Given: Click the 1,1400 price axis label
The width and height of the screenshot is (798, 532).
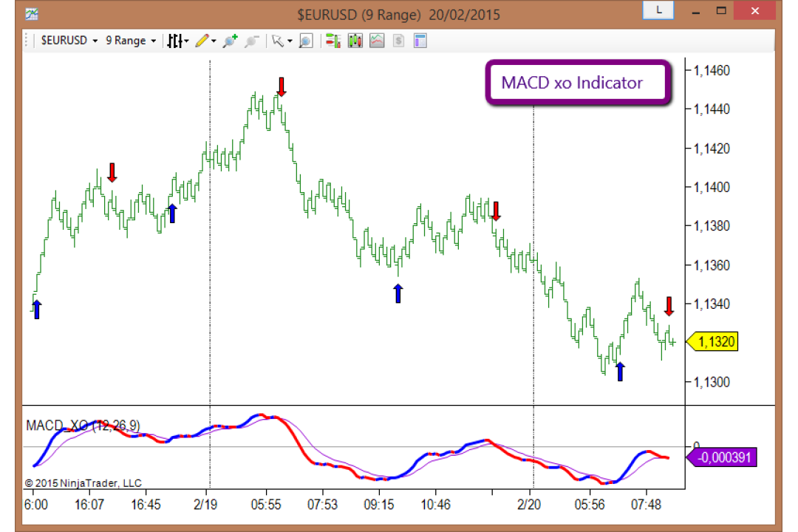Looking at the screenshot, I should 712,188.
